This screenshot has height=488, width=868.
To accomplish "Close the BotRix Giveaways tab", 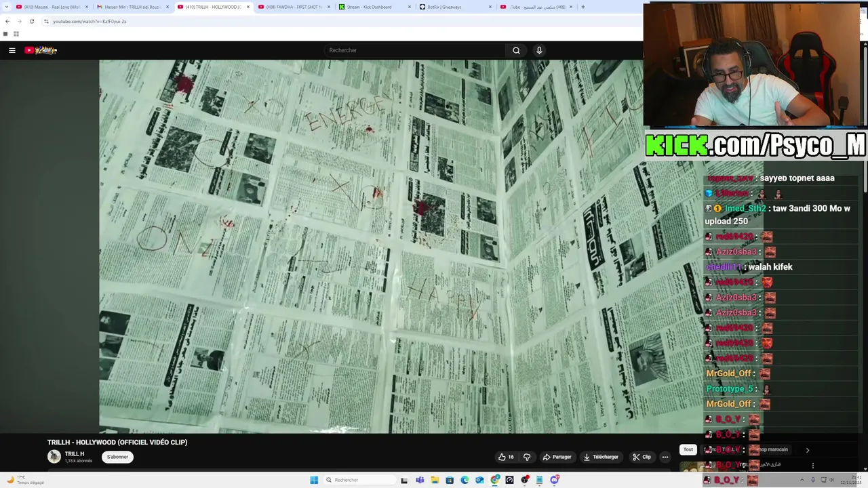I will pos(490,7).
